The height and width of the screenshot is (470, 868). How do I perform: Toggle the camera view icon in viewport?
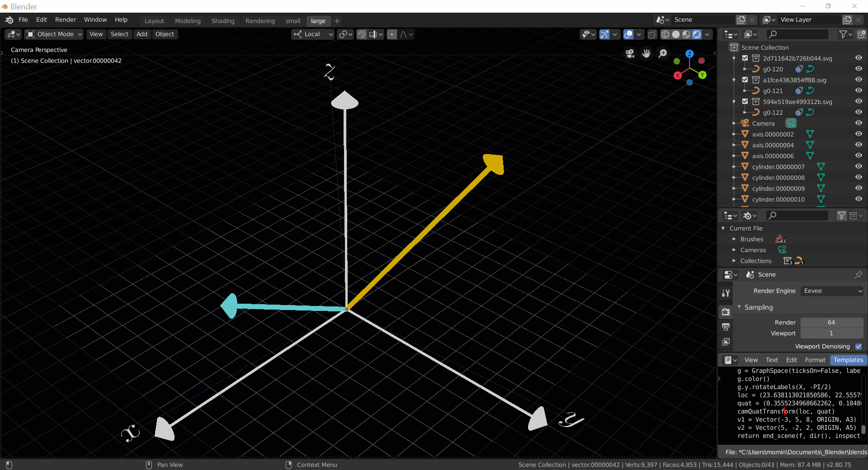(x=630, y=54)
